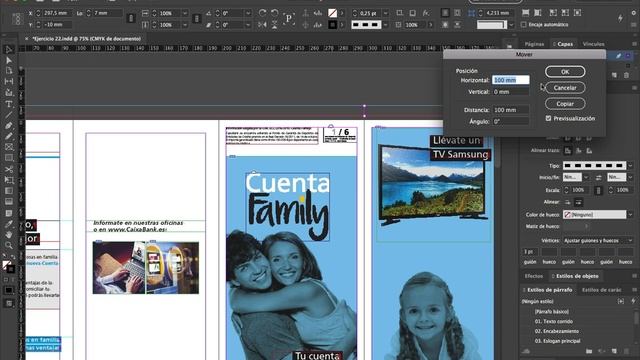Select the Pen tool

click(x=9, y=126)
